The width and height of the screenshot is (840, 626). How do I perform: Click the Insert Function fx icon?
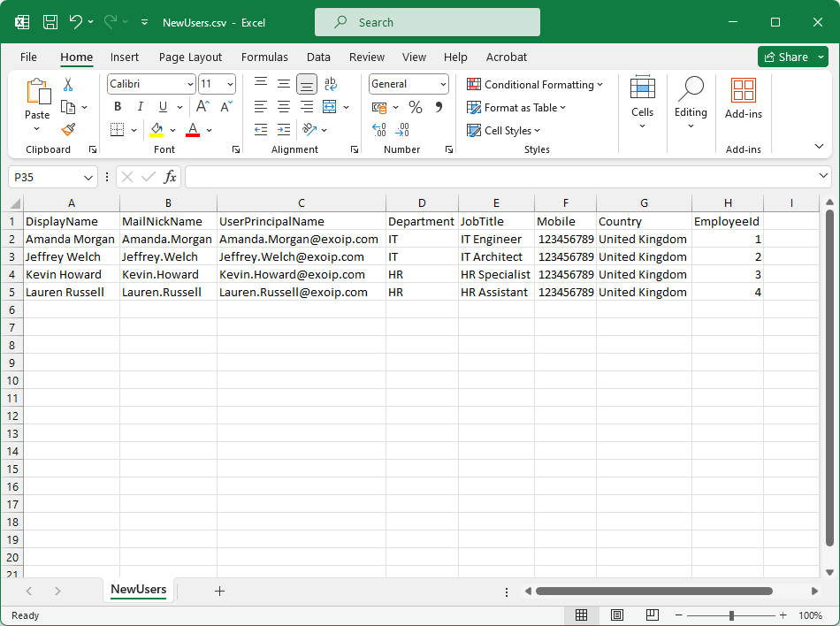pyautogui.click(x=171, y=177)
